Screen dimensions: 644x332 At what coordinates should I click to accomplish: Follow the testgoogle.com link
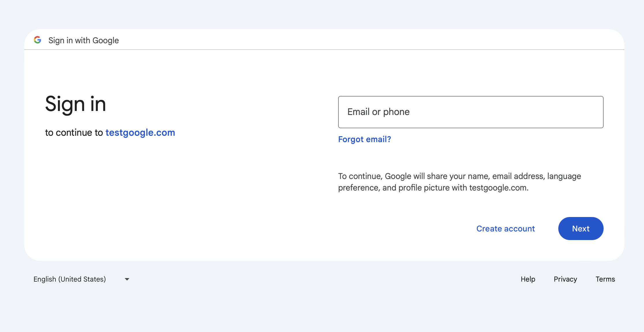140,133
